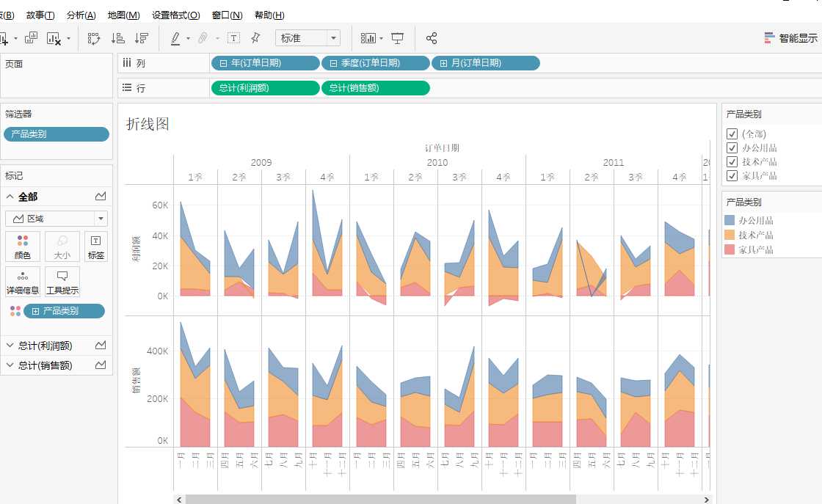Screen dimensions: 822x504
Task: Swap rows and columns icon
Action: [x=93, y=38]
